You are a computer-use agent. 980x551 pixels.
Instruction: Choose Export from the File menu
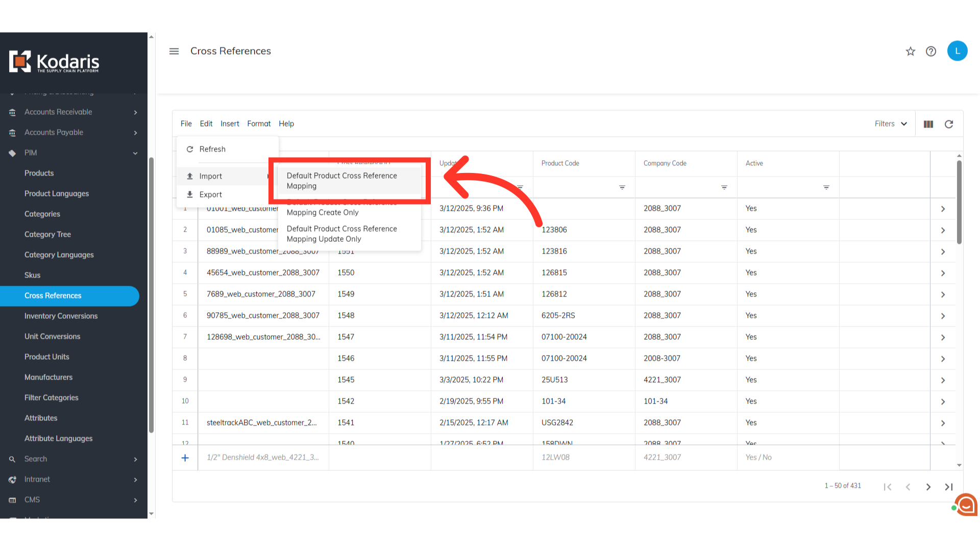click(x=210, y=194)
